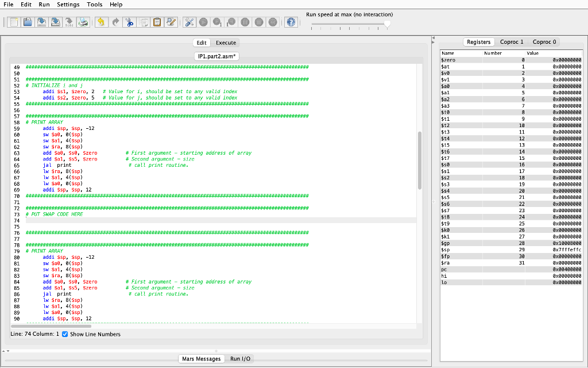
Task: Switch to the Execute tab
Action: (x=225, y=43)
